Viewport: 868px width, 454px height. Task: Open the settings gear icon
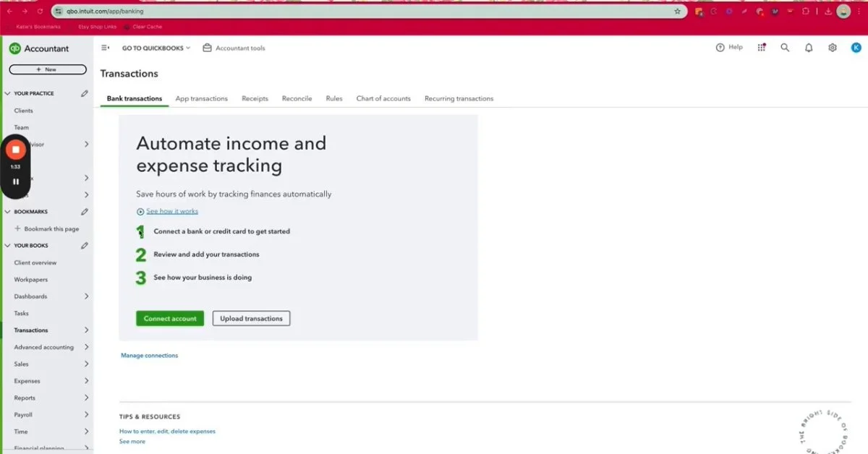coord(833,48)
